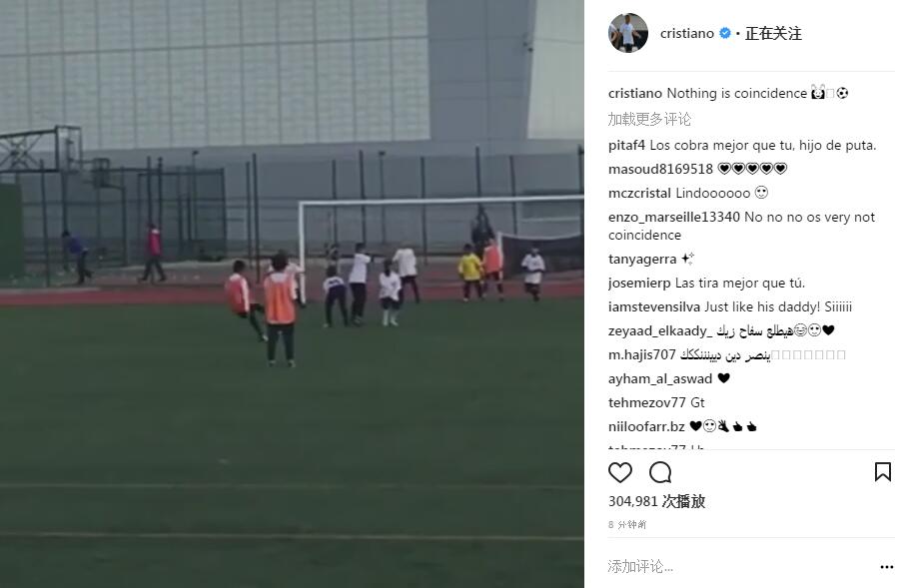Viewport: 900px width, 588px height.
Task: Click the 添加评论 comment input field
Action: point(740,567)
